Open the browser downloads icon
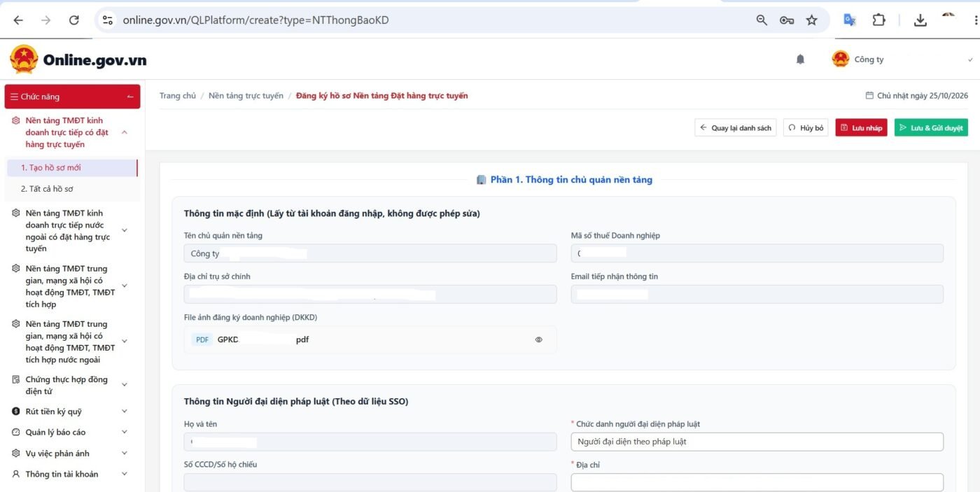The height and width of the screenshot is (492, 980). [920, 20]
